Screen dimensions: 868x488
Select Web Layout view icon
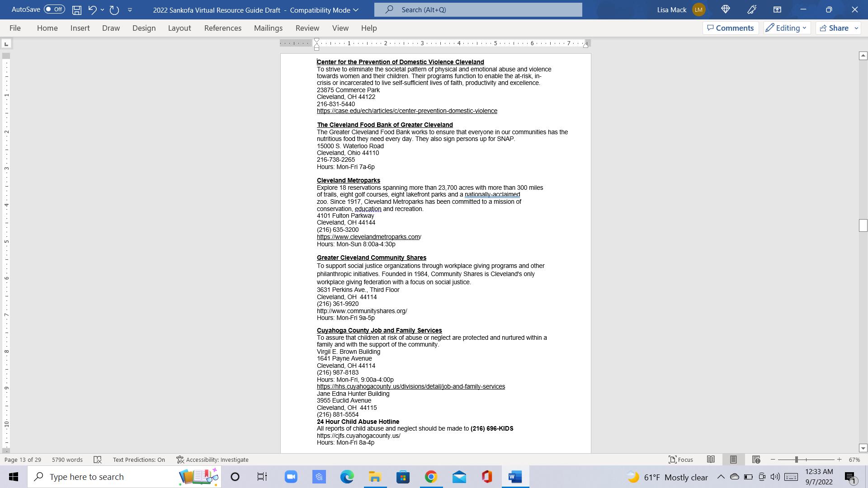tap(756, 460)
